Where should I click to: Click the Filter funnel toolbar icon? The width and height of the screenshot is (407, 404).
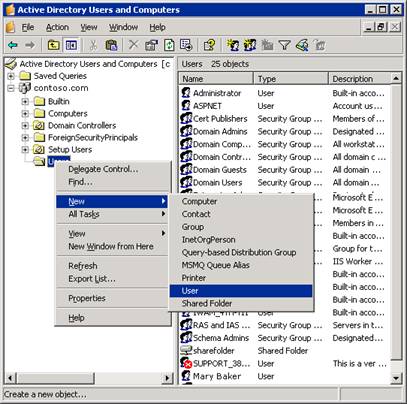pos(284,45)
